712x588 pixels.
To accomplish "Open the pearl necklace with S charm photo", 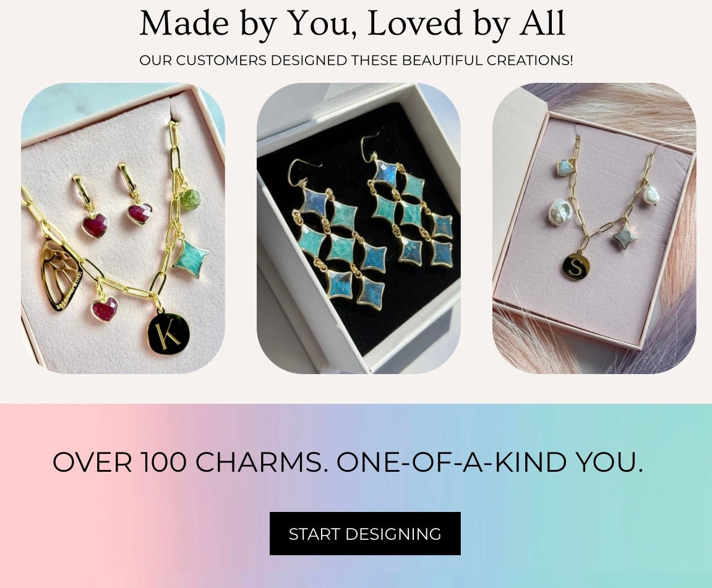I will pos(594,228).
